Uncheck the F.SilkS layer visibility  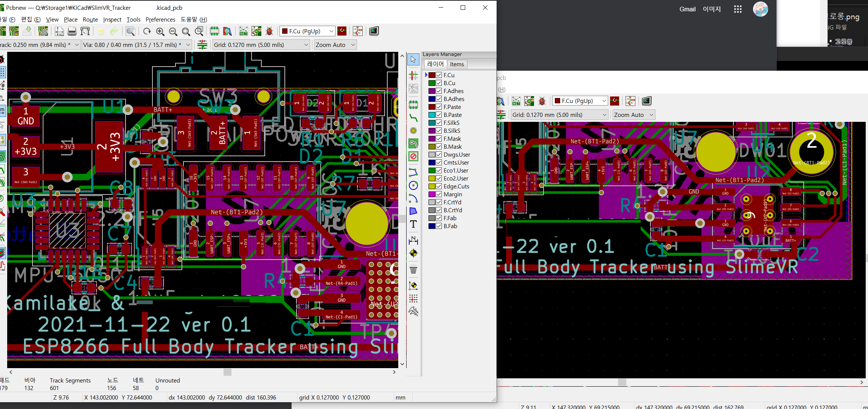439,123
